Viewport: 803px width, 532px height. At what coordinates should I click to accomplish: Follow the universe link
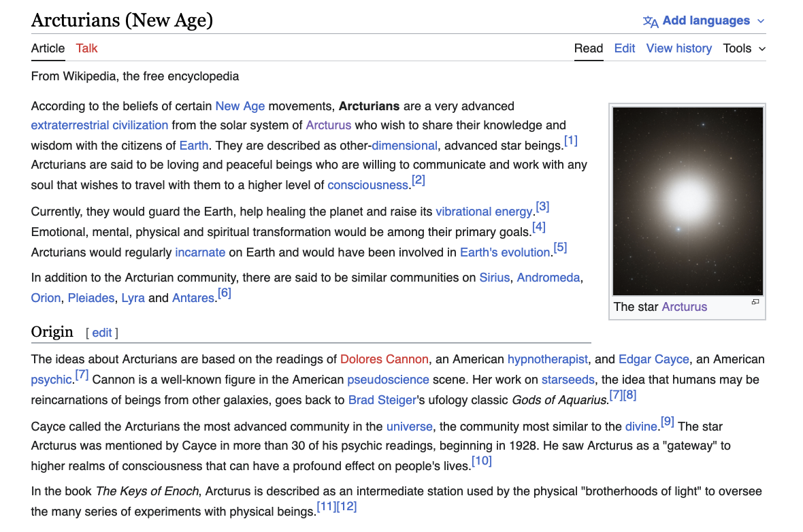[409, 427]
